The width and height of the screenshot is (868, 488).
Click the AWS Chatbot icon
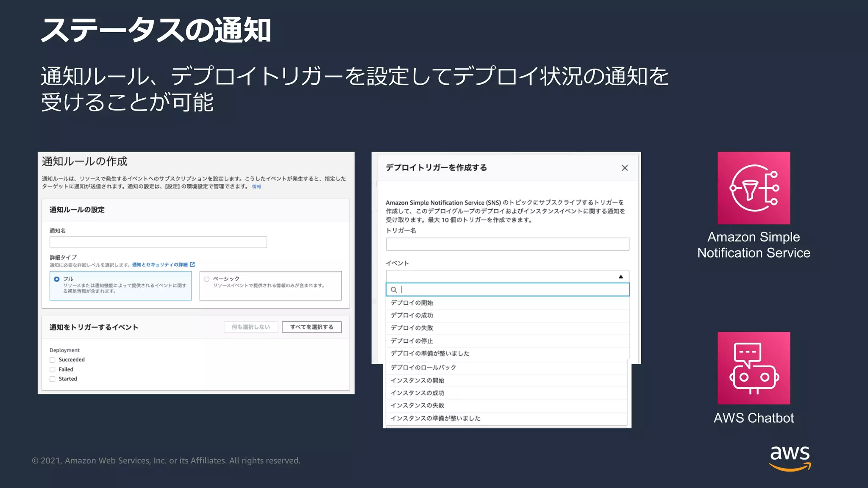coord(754,368)
